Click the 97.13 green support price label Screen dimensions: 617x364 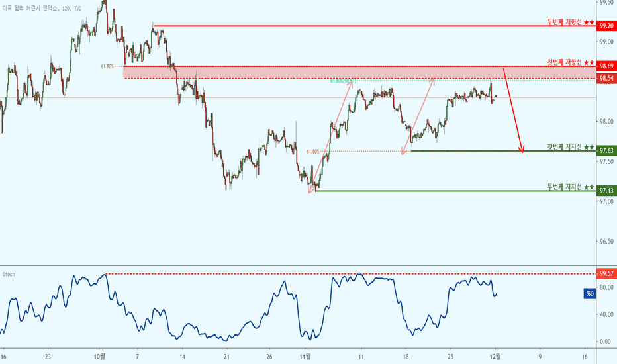pyautogui.click(x=606, y=191)
